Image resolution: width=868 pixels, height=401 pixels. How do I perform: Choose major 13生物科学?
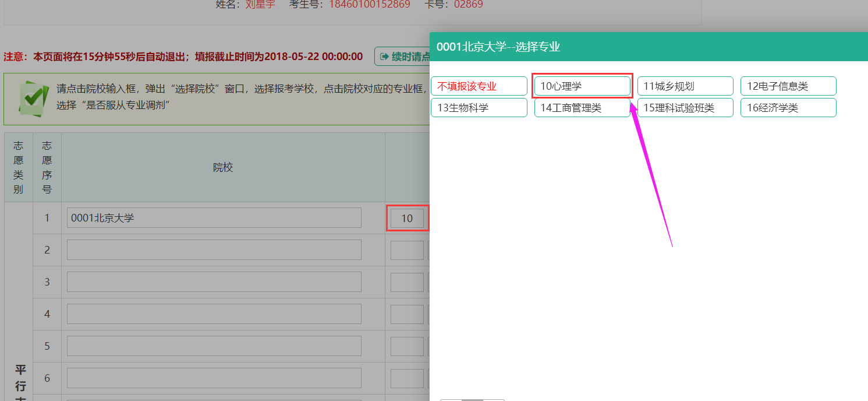[479, 108]
